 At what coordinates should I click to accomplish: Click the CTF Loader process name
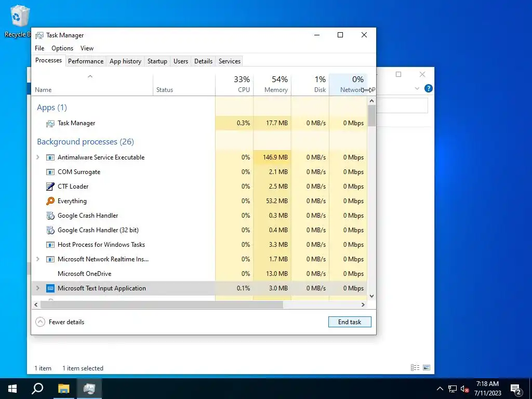pyautogui.click(x=73, y=187)
